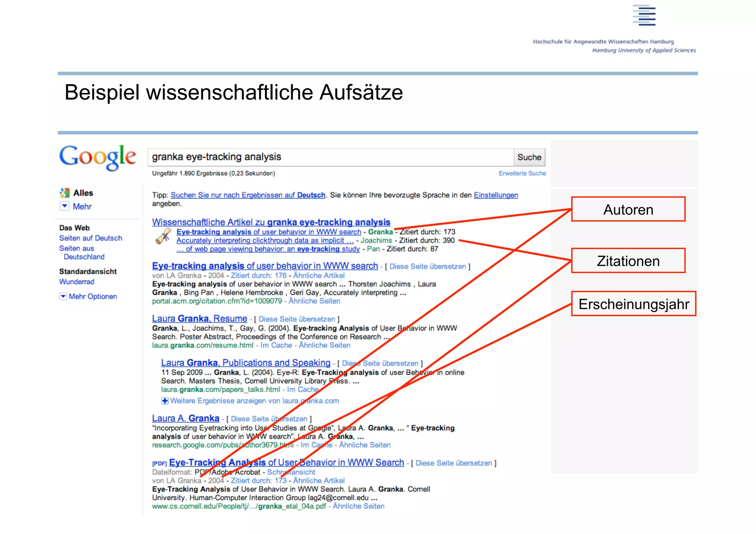Click author name 'Joachims' in scholar results
Image resolution: width=756 pixels, height=534 pixels.
tap(376, 240)
